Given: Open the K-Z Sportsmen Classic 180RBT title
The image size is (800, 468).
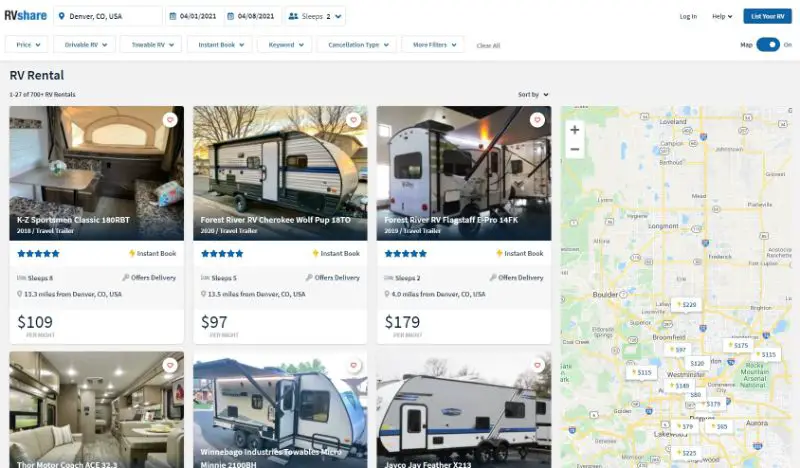Looking at the screenshot, I should pos(73,220).
